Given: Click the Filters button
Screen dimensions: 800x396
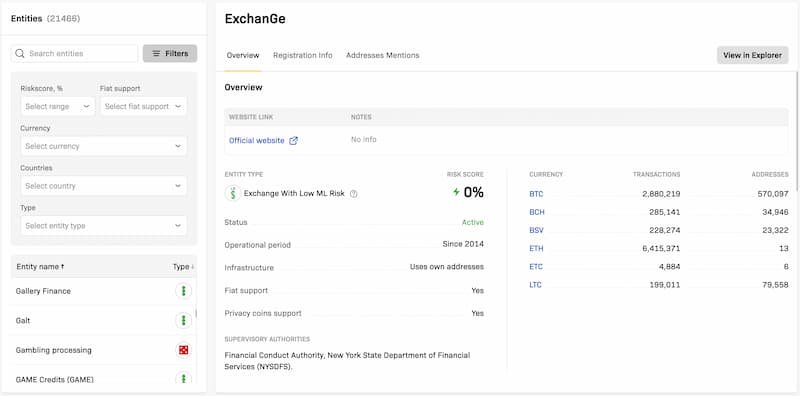Looking at the screenshot, I should coord(170,54).
